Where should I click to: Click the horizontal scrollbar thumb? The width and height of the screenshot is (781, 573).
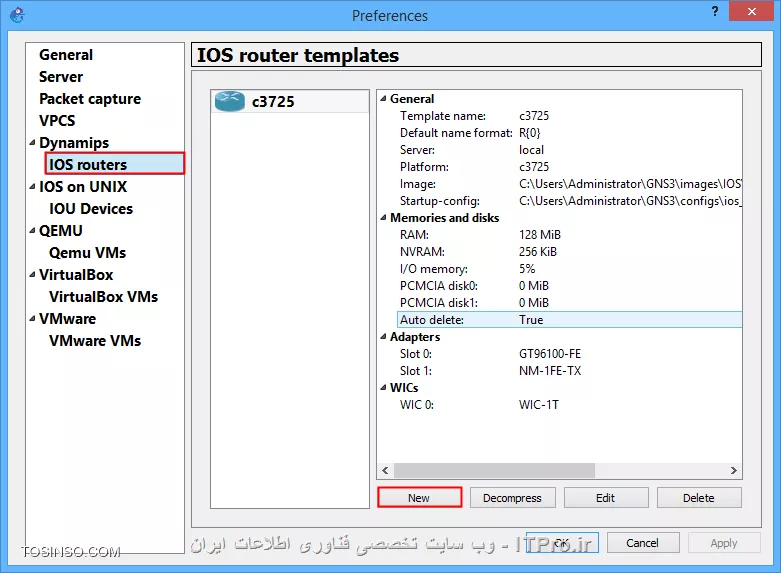(494, 470)
